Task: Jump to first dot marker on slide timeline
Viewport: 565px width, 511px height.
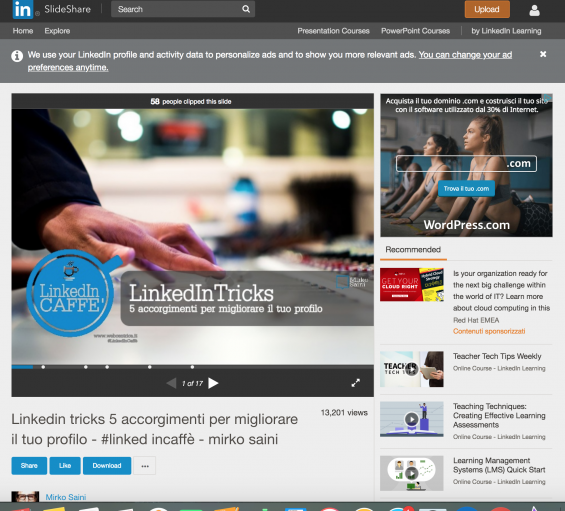Action: (43, 367)
